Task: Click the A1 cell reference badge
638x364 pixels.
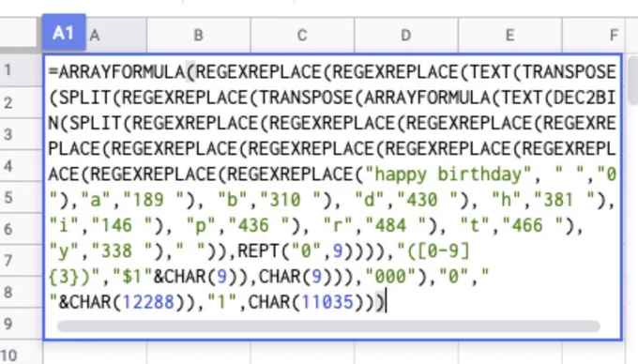Action: (x=64, y=33)
